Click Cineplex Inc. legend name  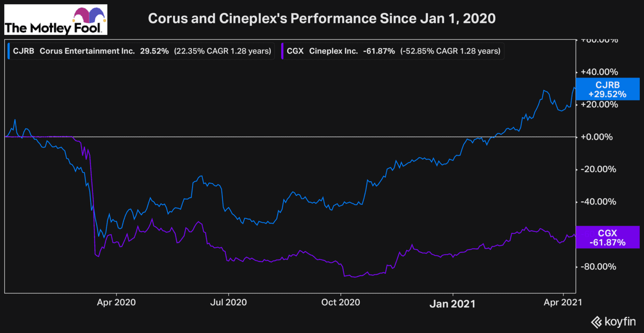click(333, 51)
